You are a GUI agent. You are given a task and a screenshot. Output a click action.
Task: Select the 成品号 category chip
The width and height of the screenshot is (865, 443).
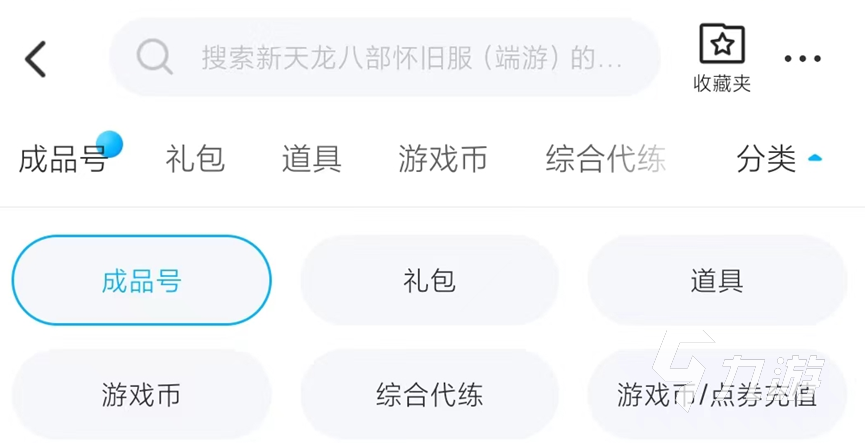tap(141, 281)
